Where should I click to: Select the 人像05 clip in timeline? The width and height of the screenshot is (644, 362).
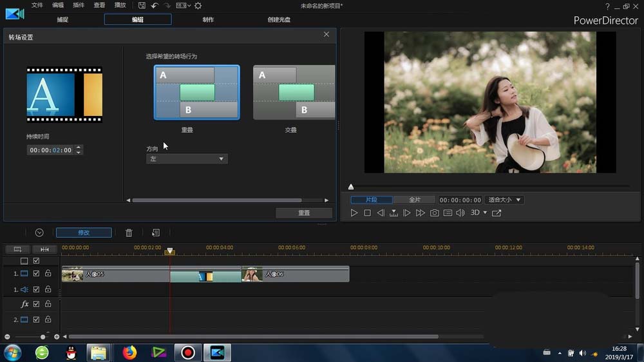pos(115,274)
